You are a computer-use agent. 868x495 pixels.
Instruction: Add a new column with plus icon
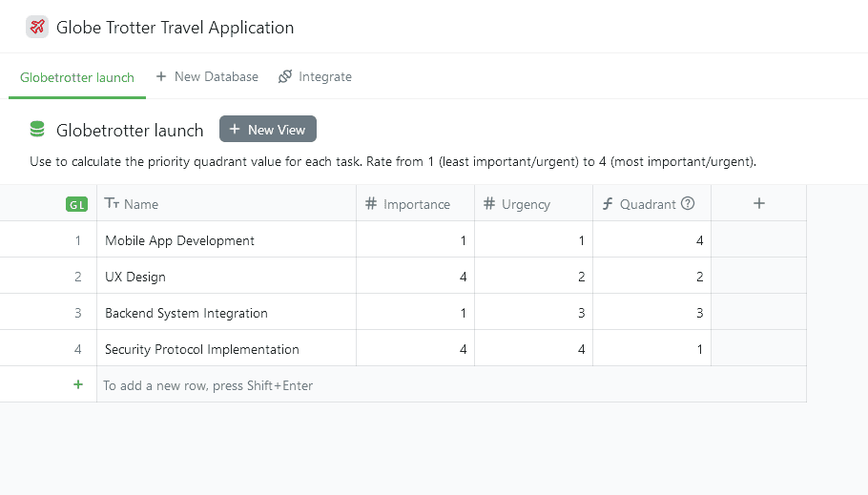click(759, 203)
